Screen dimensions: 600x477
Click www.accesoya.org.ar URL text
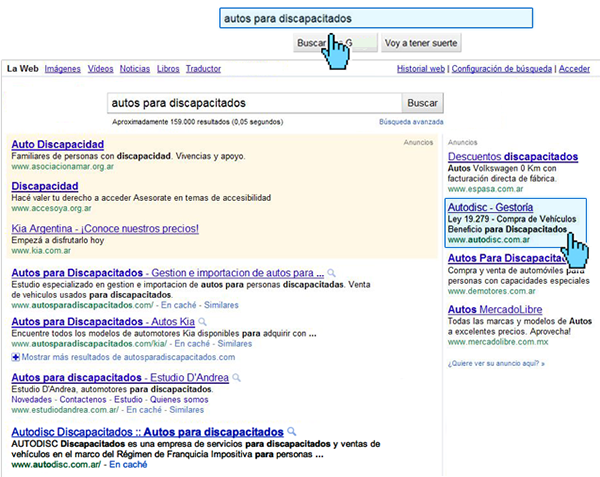51,208
